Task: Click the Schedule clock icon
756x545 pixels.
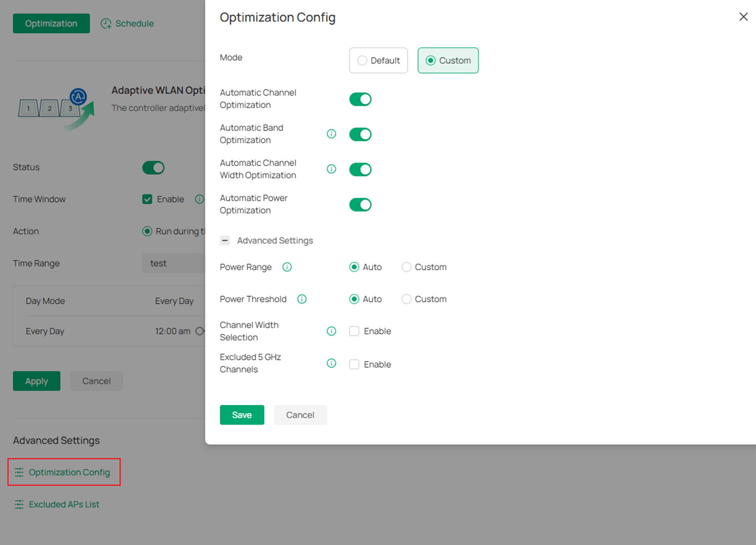Action: (x=105, y=23)
